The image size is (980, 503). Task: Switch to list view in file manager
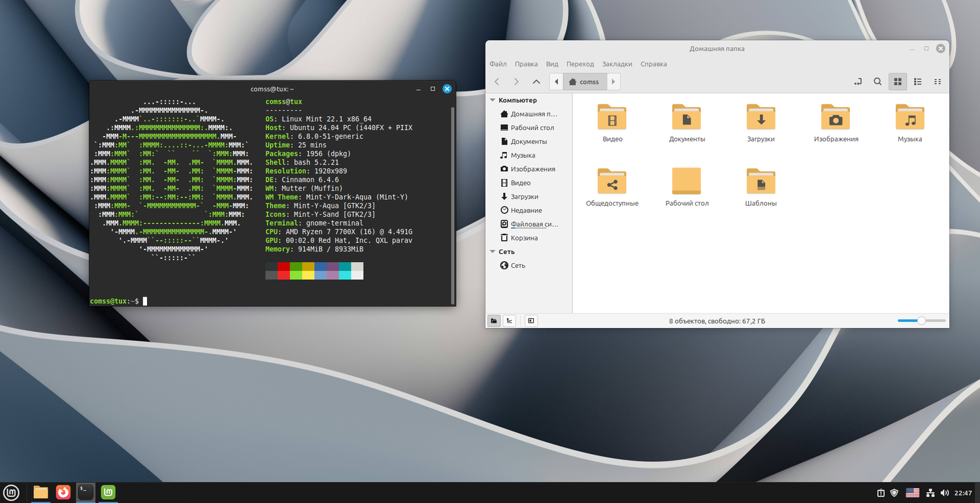[918, 82]
